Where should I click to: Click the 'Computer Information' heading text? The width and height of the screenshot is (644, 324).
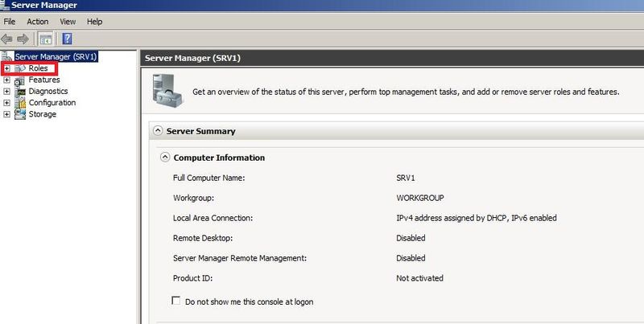(219, 158)
